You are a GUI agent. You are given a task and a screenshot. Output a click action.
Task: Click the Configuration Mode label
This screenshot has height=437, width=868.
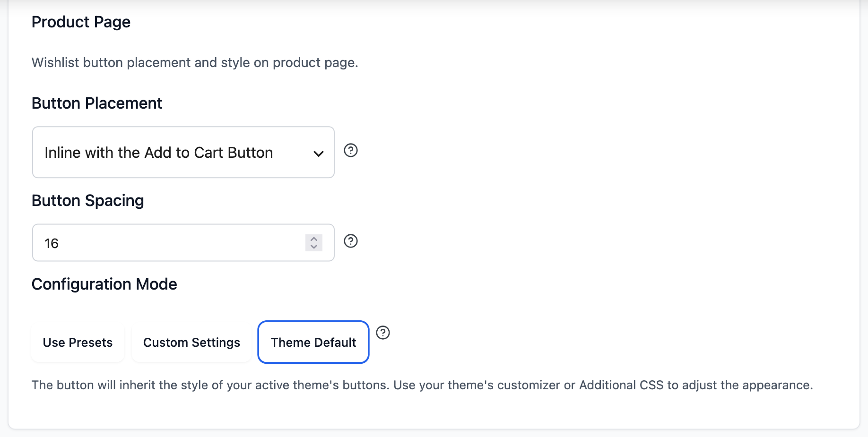pos(104,284)
